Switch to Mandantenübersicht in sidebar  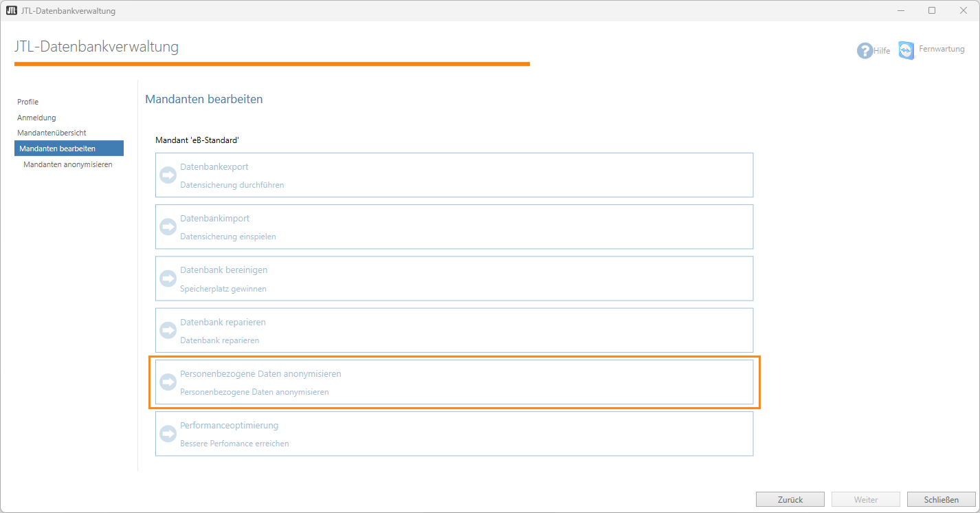click(x=52, y=133)
